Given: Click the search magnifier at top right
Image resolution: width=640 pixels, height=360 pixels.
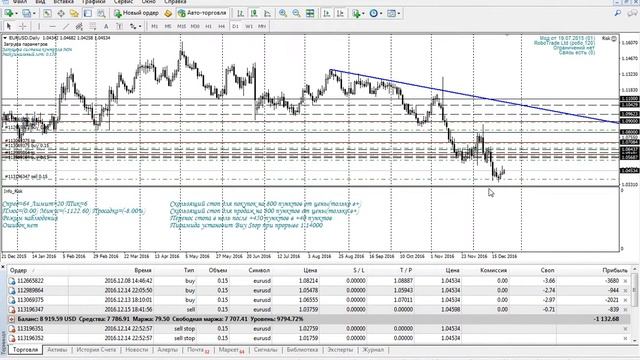Looking at the screenshot, I should (x=618, y=13).
